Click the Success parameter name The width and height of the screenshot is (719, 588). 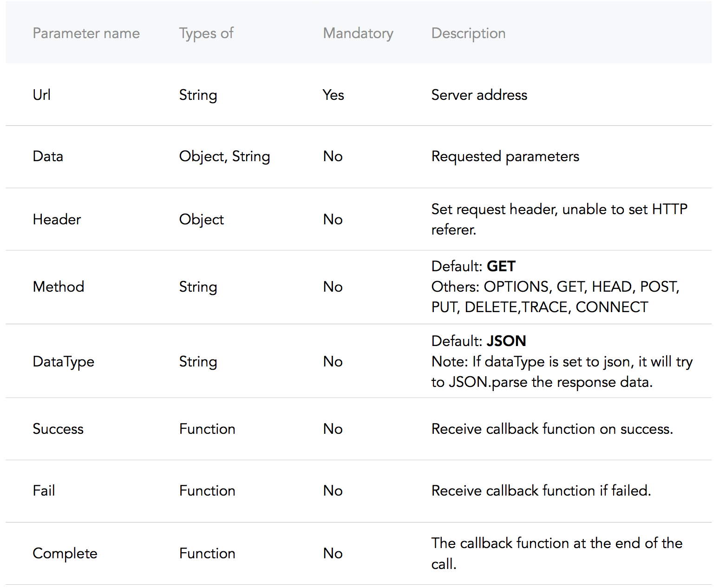point(58,429)
